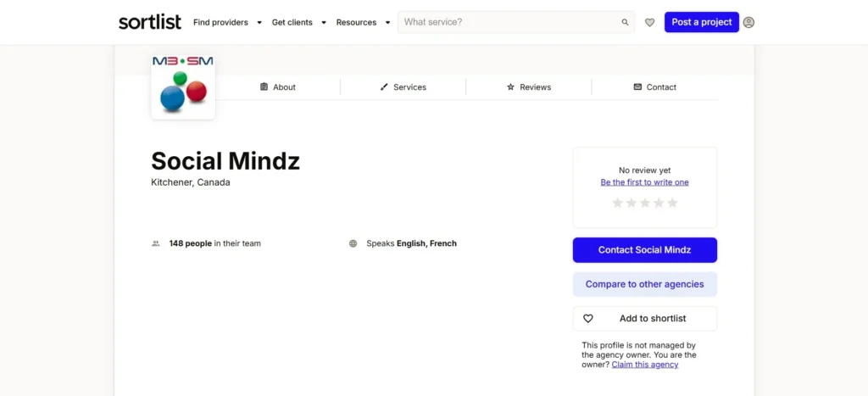Click the Social Mindz heading
Screen dimensions: 868x396
[x=225, y=161]
